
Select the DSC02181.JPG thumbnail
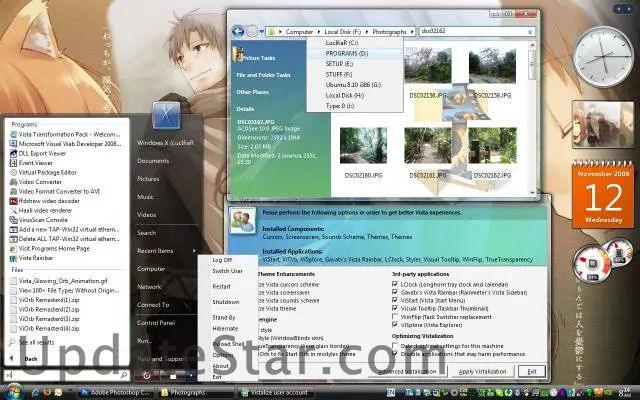(428, 145)
